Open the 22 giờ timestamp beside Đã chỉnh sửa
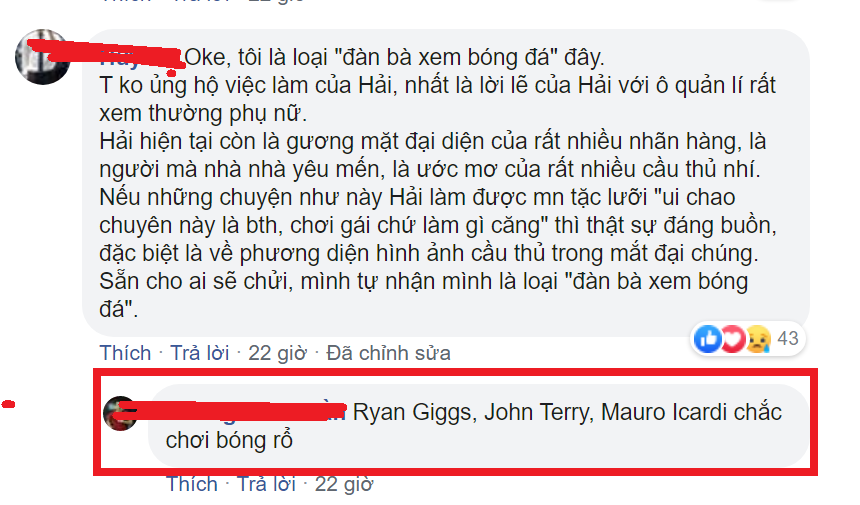The image size is (860, 505). (x=277, y=353)
